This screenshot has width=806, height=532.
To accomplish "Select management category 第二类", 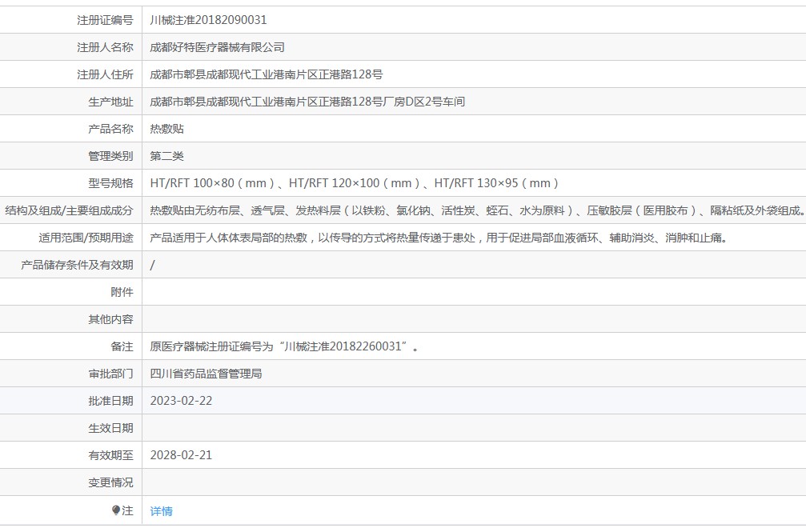I will tap(166, 156).
